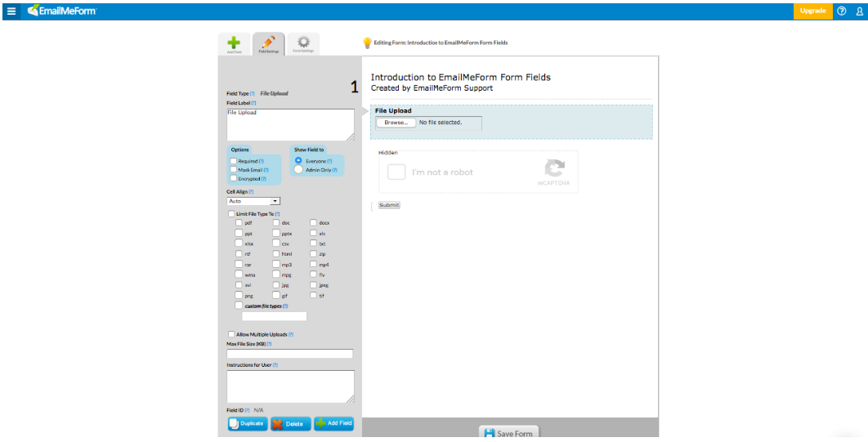The width and height of the screenshot is (868, 442).
Task: Open Field Label help (?) link
Action: [253, 103]
